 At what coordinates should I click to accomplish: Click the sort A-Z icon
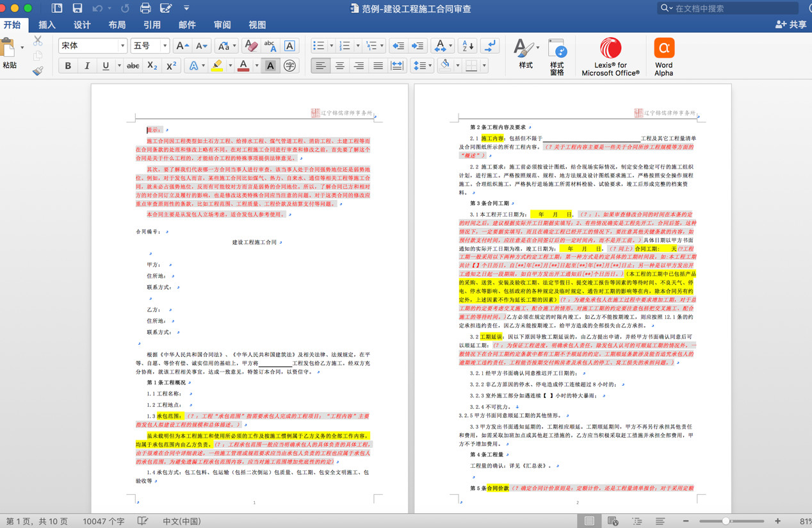pos(468,46)
